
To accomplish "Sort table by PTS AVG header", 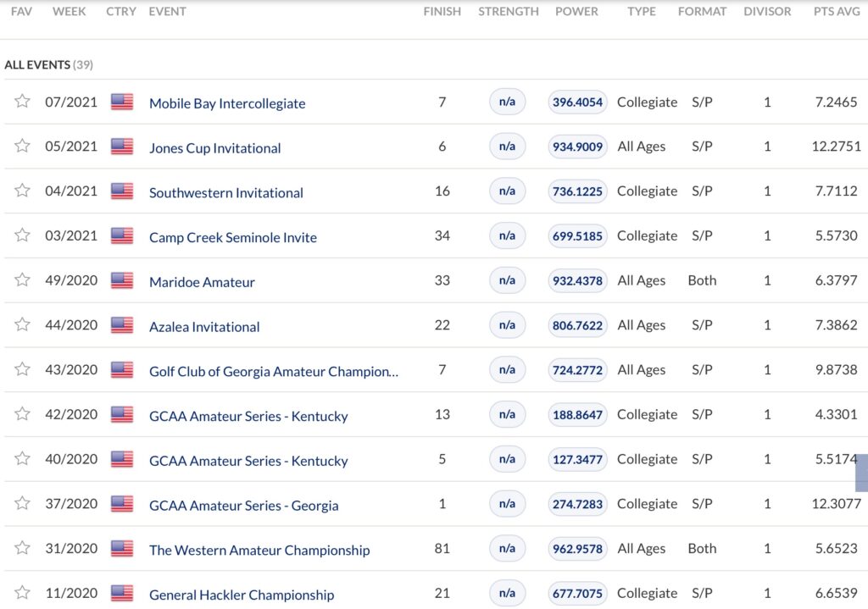I will coord(837,12).
